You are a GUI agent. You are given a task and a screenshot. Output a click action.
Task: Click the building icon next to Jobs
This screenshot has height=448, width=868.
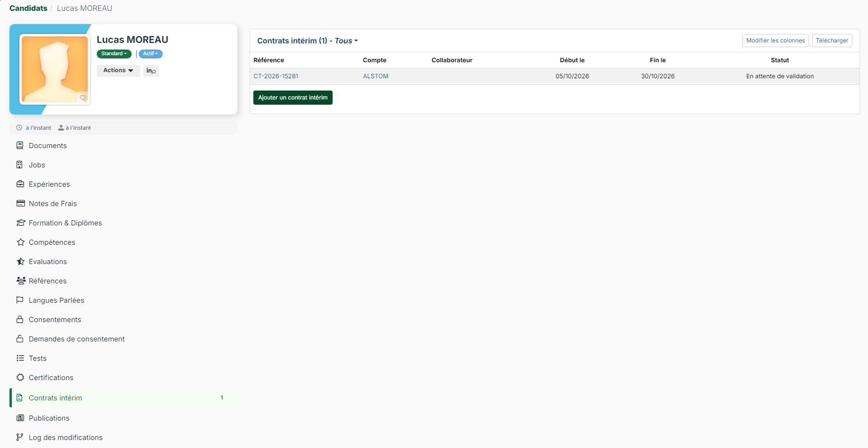pyautogui.click(x=19, y=165)
